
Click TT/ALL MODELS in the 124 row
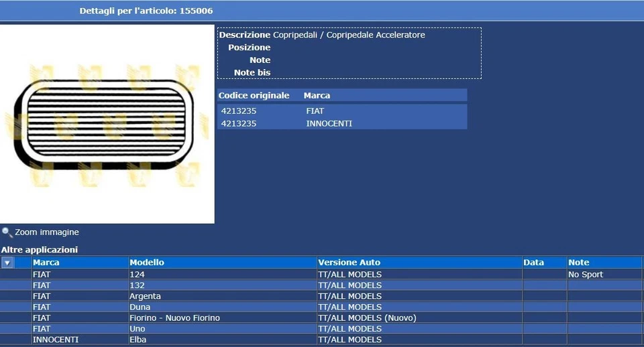tap(350, 275)
